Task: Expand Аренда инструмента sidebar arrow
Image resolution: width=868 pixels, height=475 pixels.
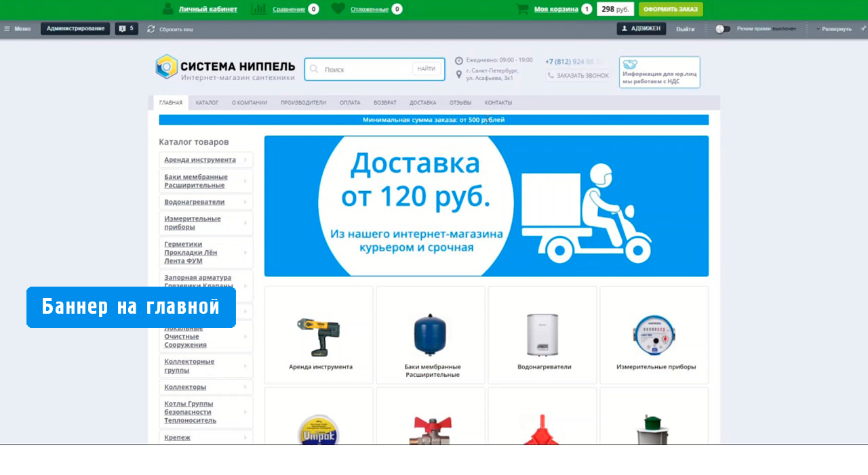Action: point(245,160)
